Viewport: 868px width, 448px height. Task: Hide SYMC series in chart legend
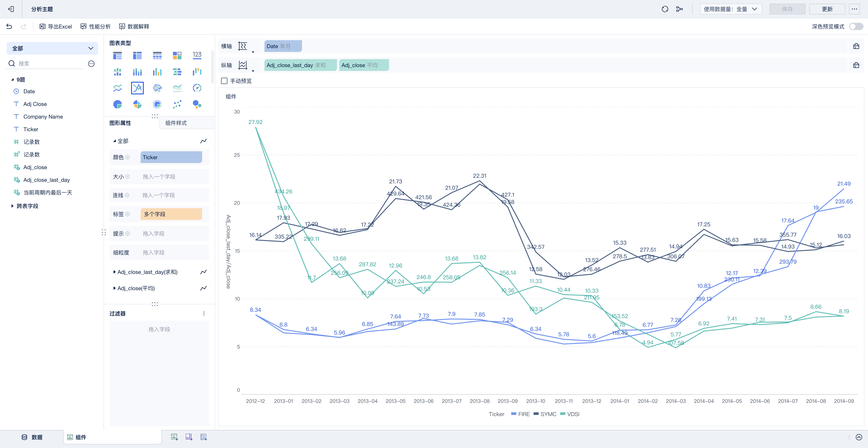coord(545,414)
